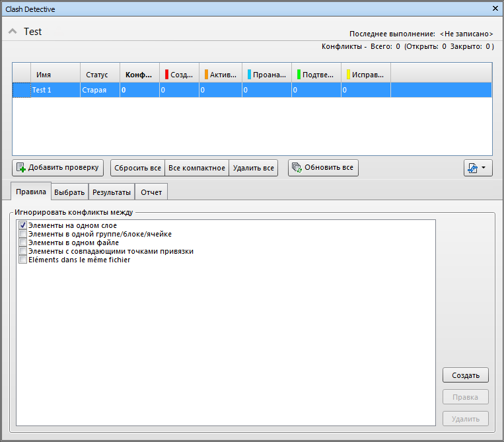
Task: Click the Сбросить все button
Action: click(137, 168)
